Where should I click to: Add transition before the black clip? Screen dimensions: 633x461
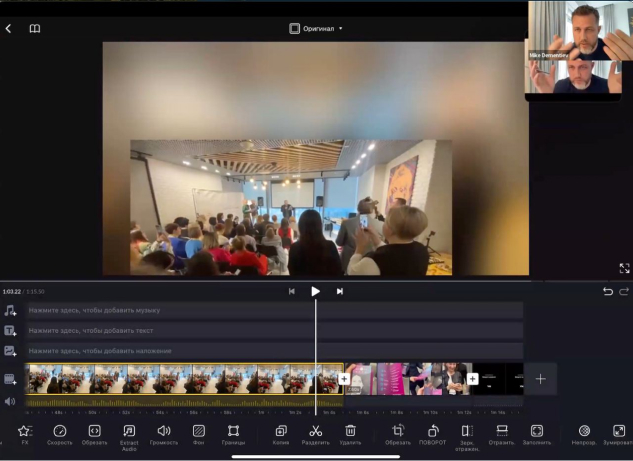tap(472, 379)
